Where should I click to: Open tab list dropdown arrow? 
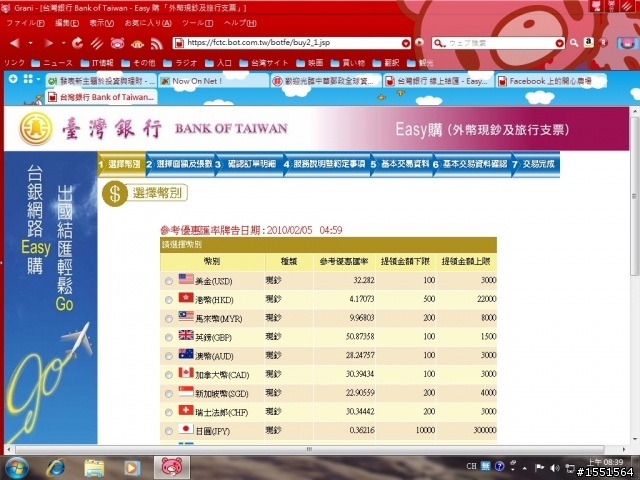point(38,79)
